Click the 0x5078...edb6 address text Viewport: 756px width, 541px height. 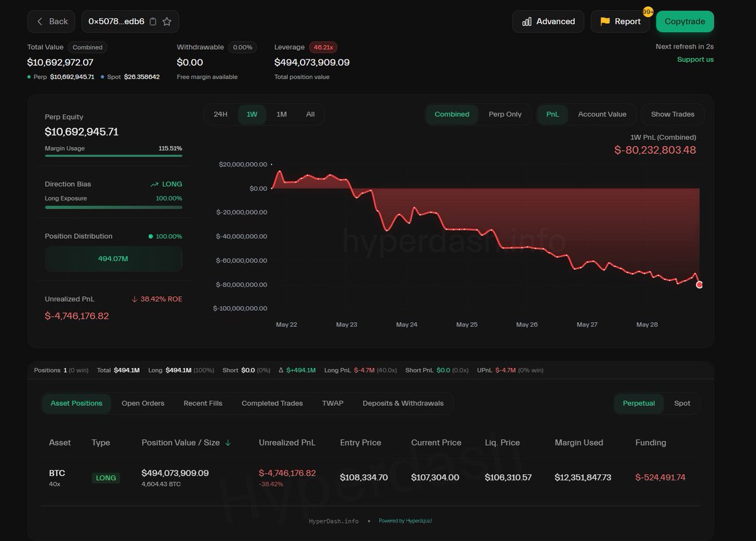[x=117, y=21]
